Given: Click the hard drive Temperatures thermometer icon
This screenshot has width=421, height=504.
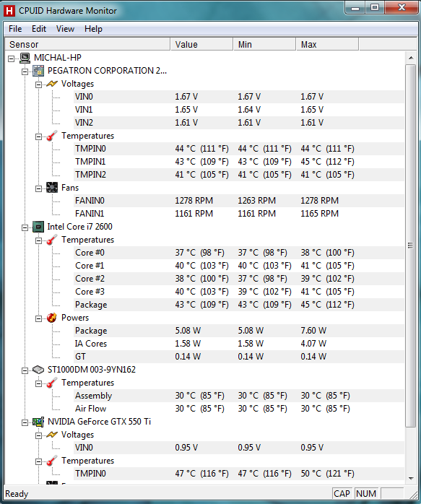Looking at the screenshot, I should (52, 383).
